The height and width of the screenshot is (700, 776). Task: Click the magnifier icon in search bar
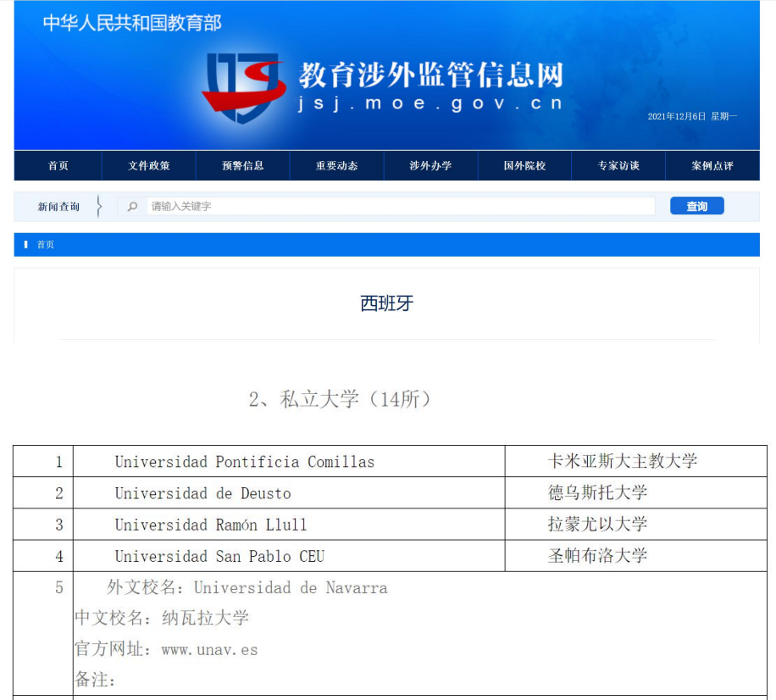(x=132, y=206)
